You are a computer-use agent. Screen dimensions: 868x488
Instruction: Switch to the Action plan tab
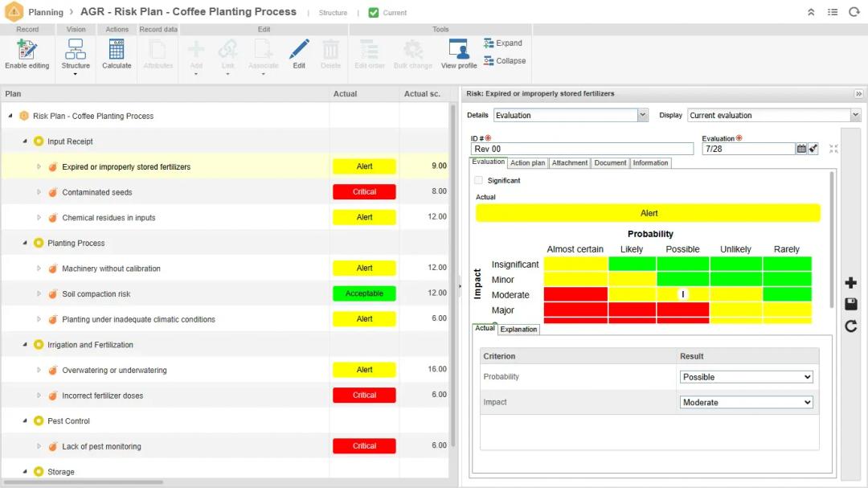click(x=528, y=163)
